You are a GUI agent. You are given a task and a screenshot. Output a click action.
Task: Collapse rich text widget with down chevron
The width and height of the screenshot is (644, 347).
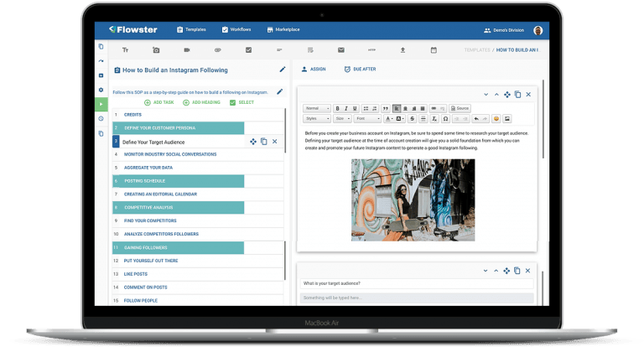[486, 95]
